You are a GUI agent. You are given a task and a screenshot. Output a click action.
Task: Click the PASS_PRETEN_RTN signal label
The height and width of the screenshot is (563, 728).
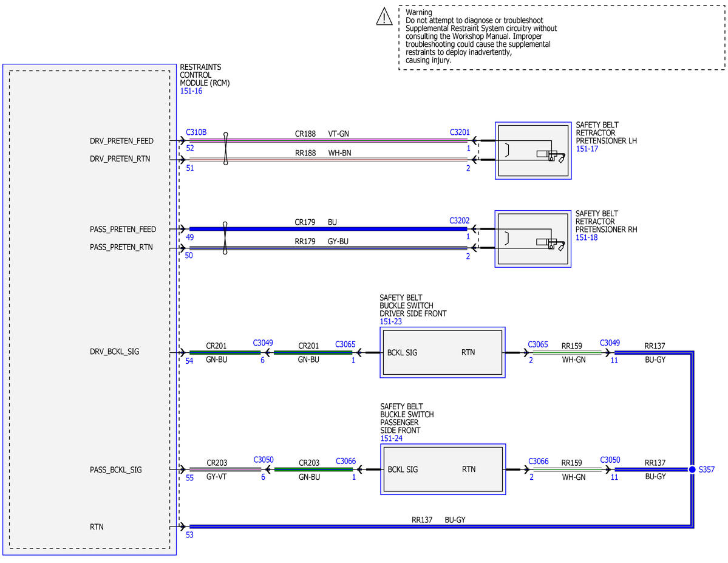pyautogui.click(x=121, y=247)
